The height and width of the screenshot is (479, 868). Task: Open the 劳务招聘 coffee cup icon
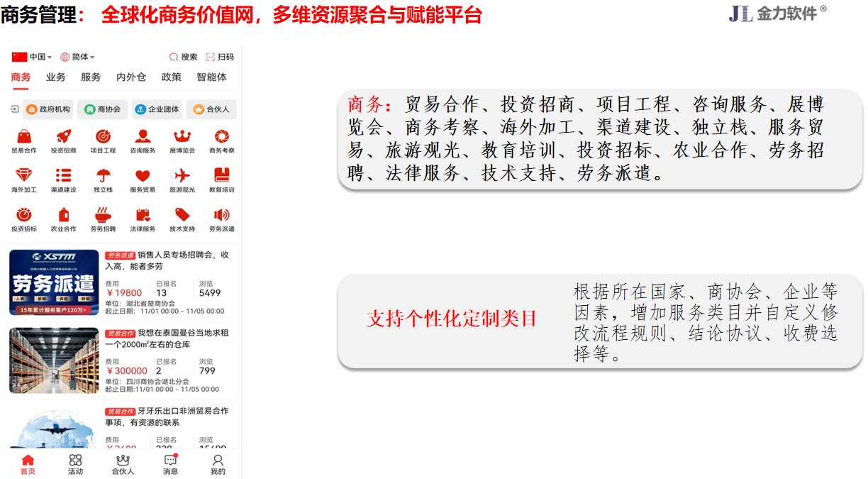[x=103, y=216]
